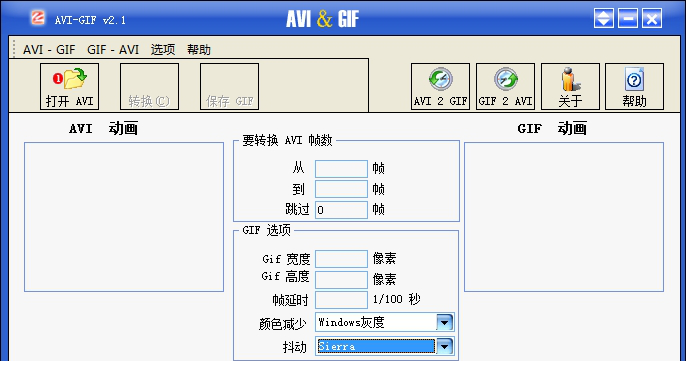Screen dimensions: 686x375
Task: Click the Gif 高度 height field
Action: click(341, 280)
